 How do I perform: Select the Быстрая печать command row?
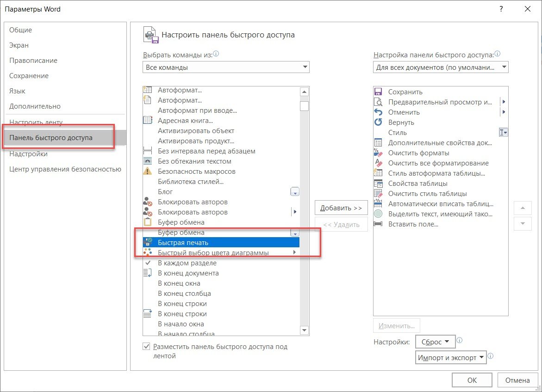click(221, 242)
